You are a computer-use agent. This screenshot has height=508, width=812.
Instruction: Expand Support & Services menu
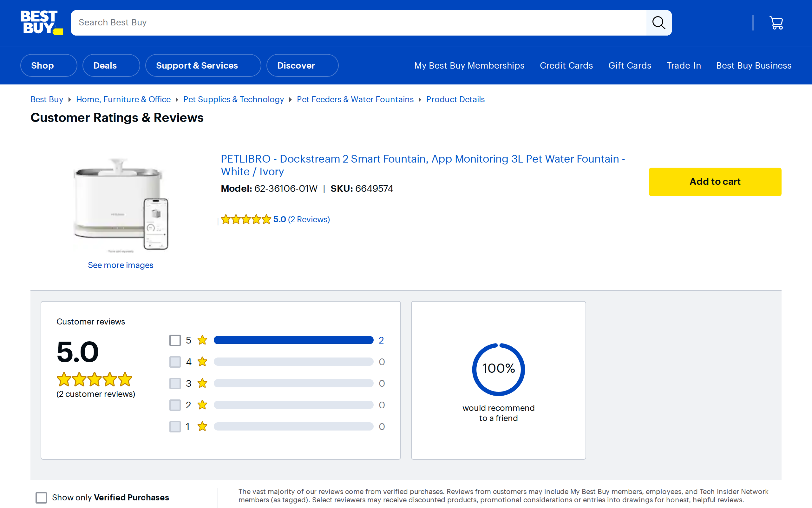[203, 65]
